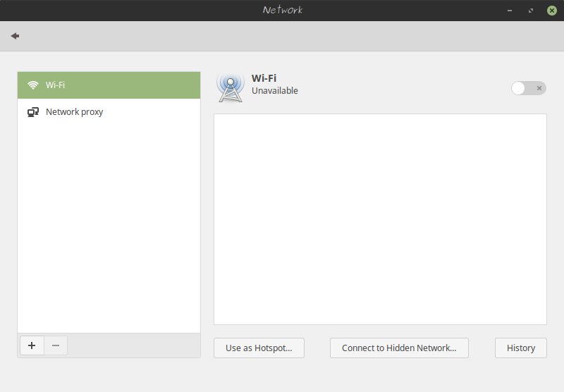View Wi-Fi History
Viewport: 564px width, 392px height.
(521, 348)
